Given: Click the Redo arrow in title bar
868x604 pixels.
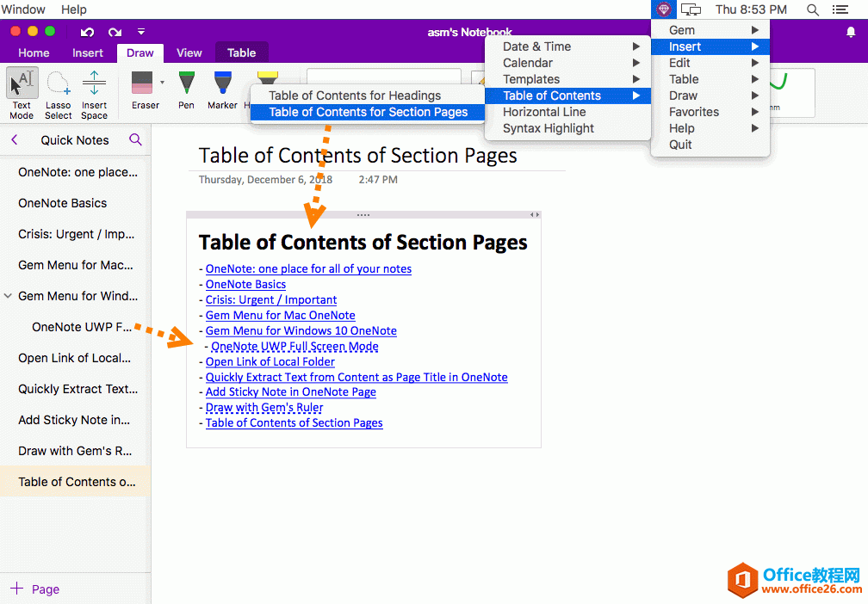Looking at the screenshot, I should tap(115, 32).
